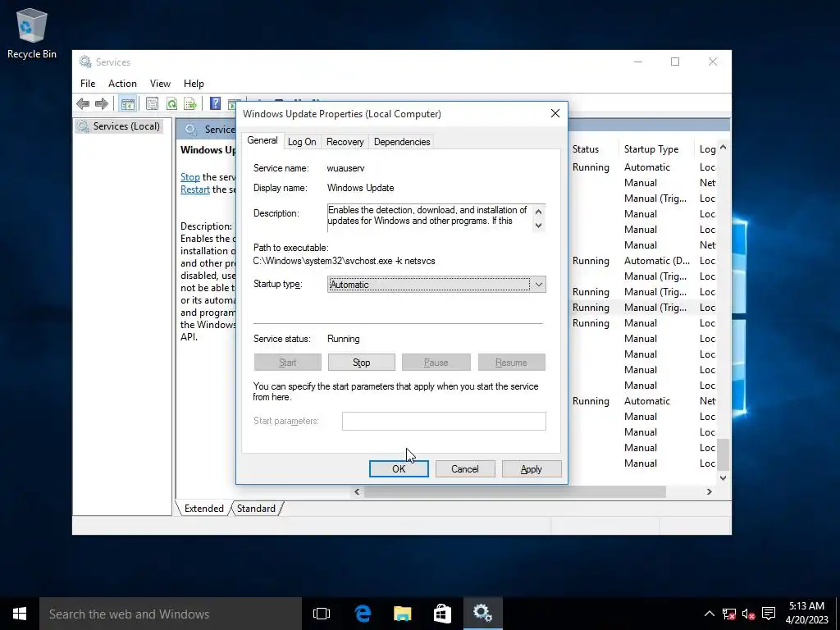
Task: Click the Stop service button
Action: pyautogui.click(x=362, y=362)
